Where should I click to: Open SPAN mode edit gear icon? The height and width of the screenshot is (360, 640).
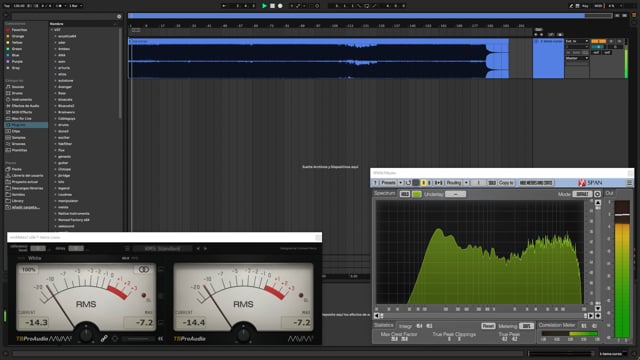pos(598,194)
